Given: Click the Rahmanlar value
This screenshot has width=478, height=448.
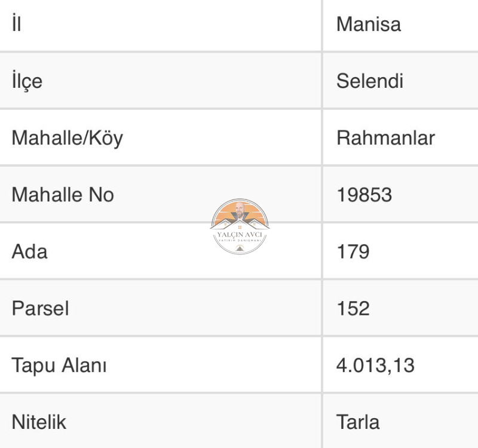Looking at the screenshot, I should 385,138.
